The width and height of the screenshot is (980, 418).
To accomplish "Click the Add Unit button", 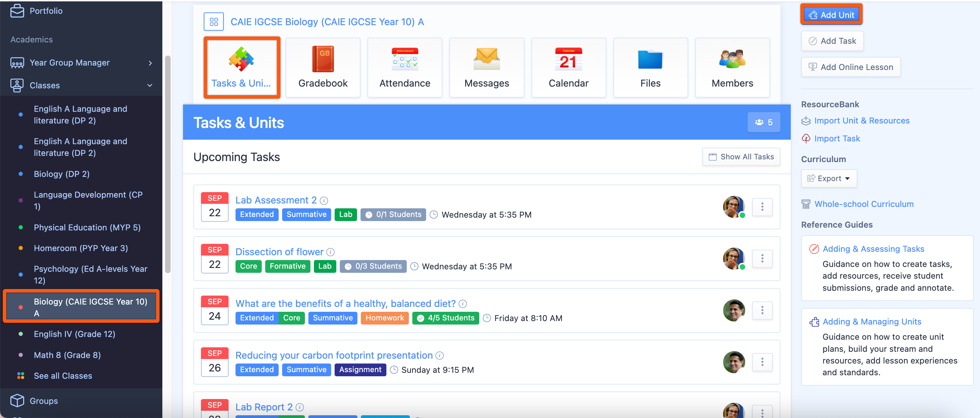I will pos(831,15).
